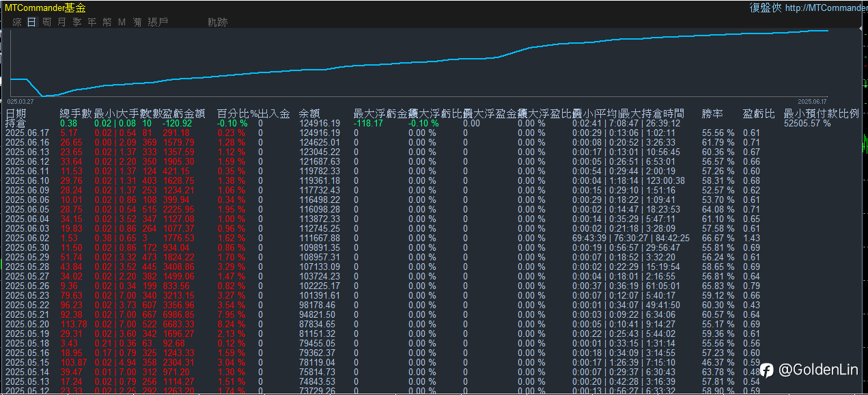The width and height of the screenshot is (868, 395).
Task: Select the 年 (yearly) tab
Action: tap(92, 22)
